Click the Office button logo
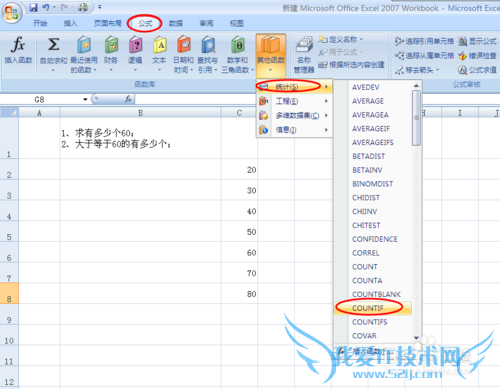500x389 pixels. [x=12, y=13]
